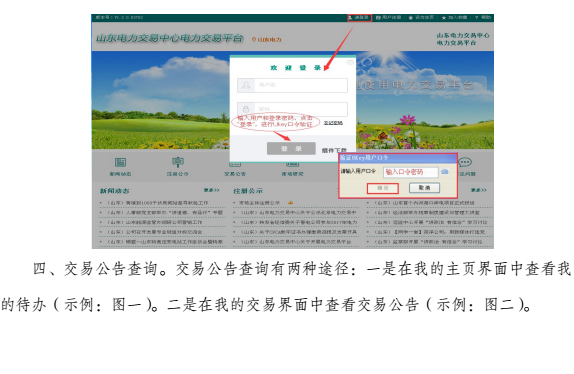Focus the 密码 password field
This screenshot has height=374, width=574.
pos(292,109)
